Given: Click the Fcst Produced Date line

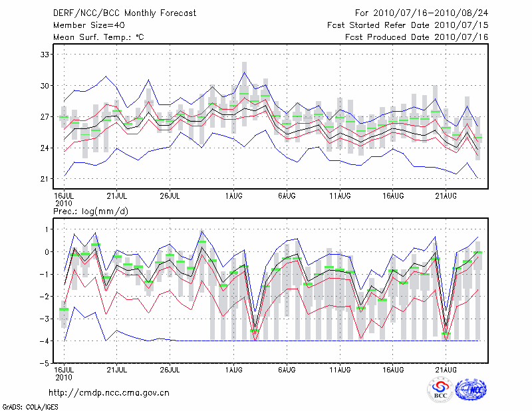Looking at the screenshot, I should (416, 37).
